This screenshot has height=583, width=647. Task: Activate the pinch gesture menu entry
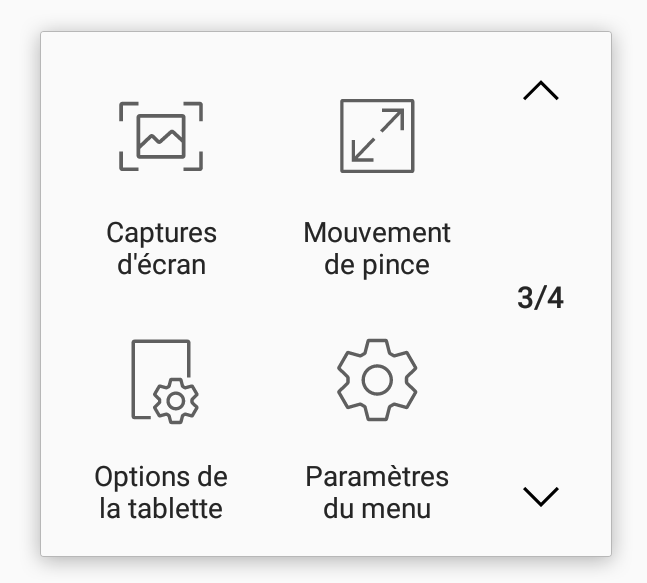tap(377, 188)
